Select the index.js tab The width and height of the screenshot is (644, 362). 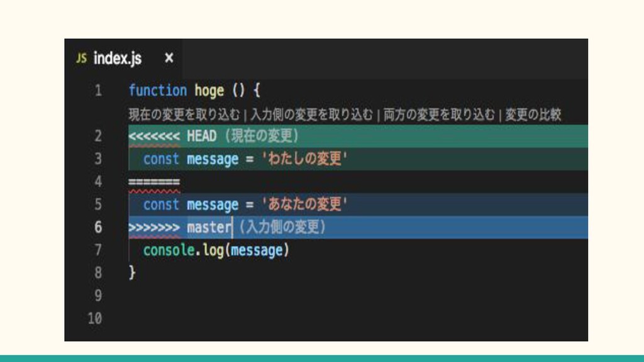pyautogui.click(x=118, y=58)
